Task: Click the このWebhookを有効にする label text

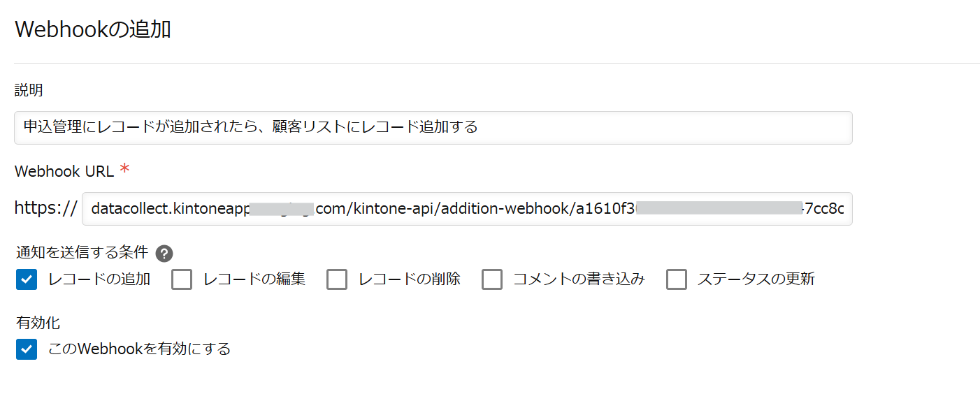Action: [139, 349]
